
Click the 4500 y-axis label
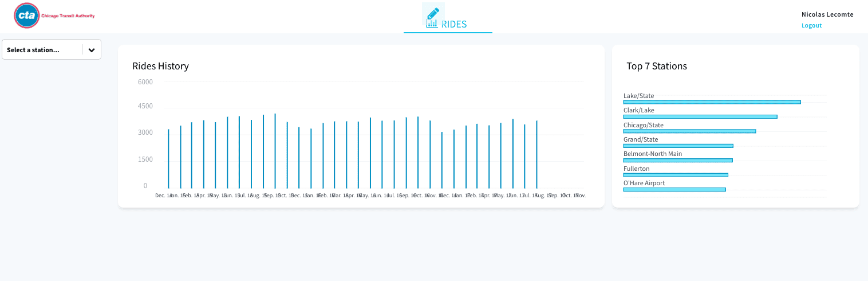click(145, 106)
